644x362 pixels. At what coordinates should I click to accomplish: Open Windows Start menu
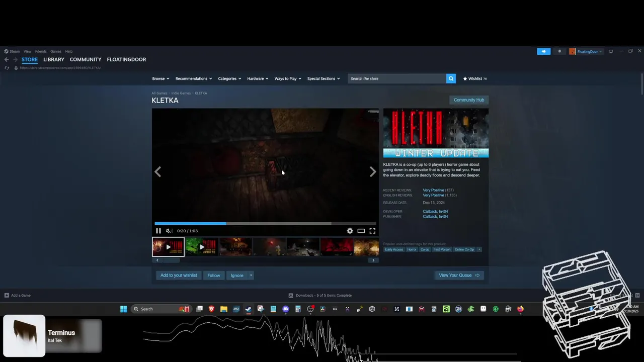[123, 309]
